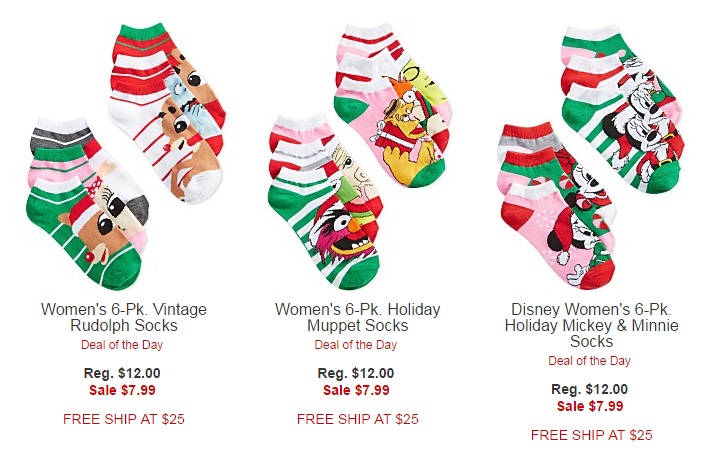
Task: Select Deal of the Day under Mickey & Minnie Socks
Action: [x=589, y=361]
